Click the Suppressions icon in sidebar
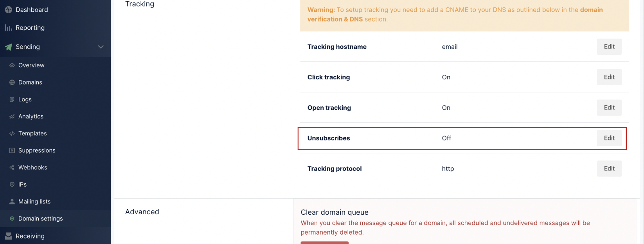The height and width of the screenshot is (244, 644). pyautogui.click(x=12, y=151)
